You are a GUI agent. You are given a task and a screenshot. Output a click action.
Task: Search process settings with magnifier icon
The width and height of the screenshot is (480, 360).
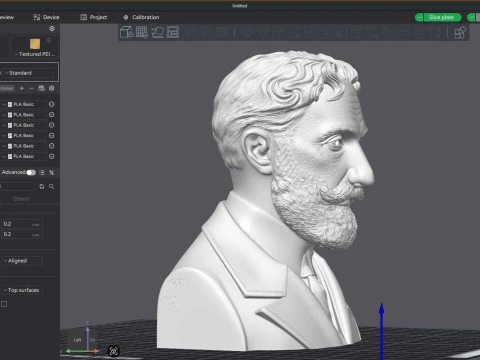coord(52,186)
